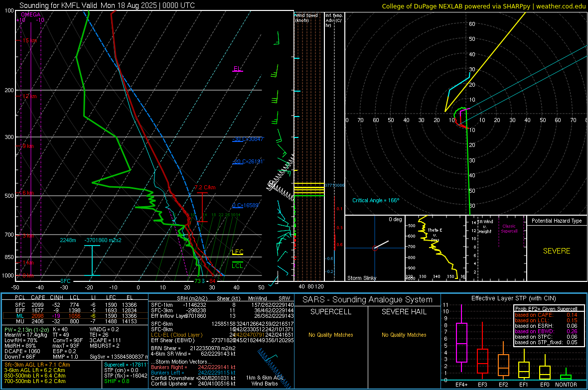Viewport: 588px width, 390px height.
Task: Click the 'PW = 2.13in' value
Action: [x=27, y=329]
